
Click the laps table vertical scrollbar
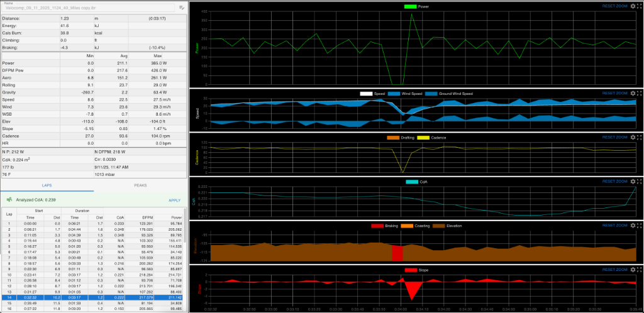tap(186, 226)
